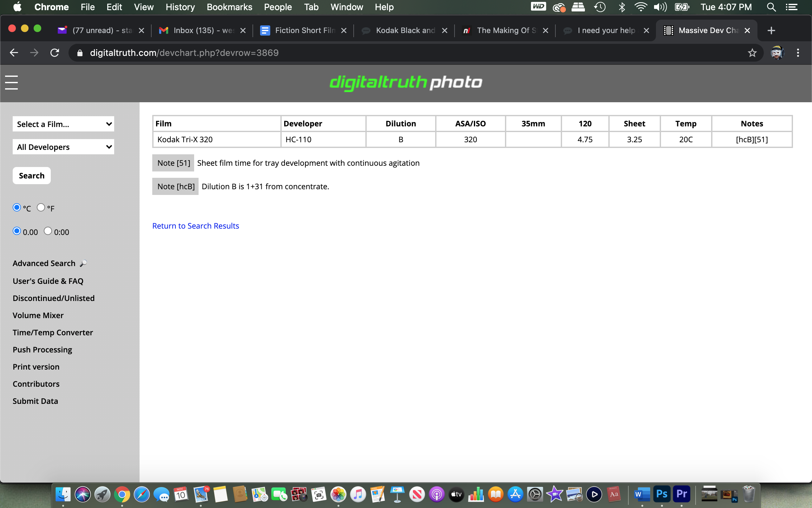This screenshot has width=812, height=508.
Task: Launch Premiere Pro from the Dock
Action: [681, 494]
